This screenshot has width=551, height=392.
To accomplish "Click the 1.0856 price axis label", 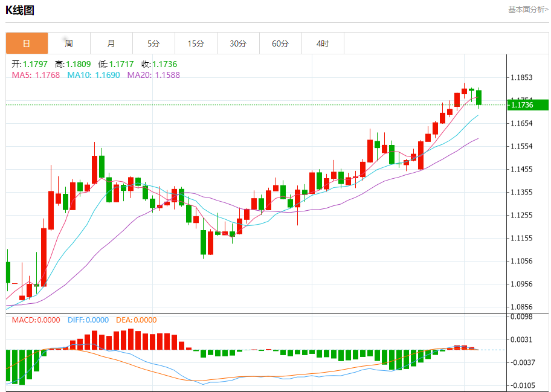I will click(x=521, y=307).
